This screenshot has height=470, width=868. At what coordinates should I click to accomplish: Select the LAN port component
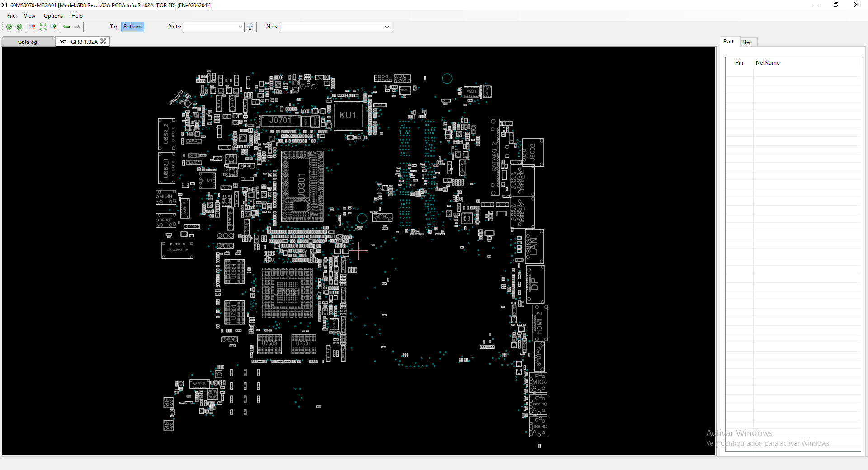coord(534,246)
